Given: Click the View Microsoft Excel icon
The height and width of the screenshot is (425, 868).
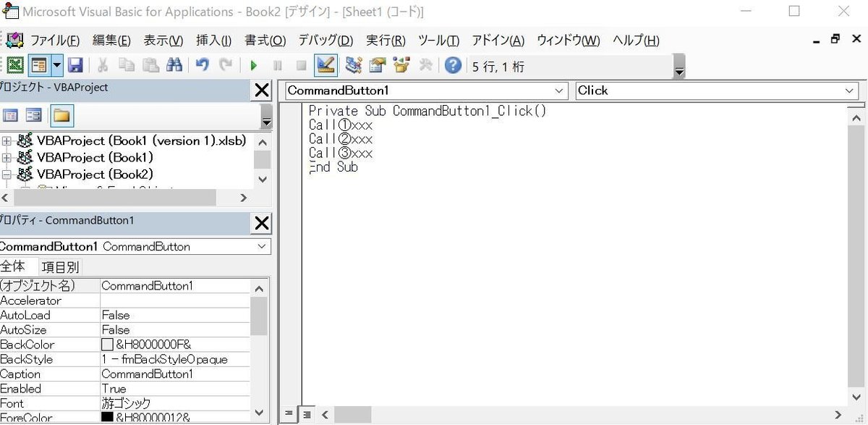Looking at the screenshot, I should tap(14, 66).
